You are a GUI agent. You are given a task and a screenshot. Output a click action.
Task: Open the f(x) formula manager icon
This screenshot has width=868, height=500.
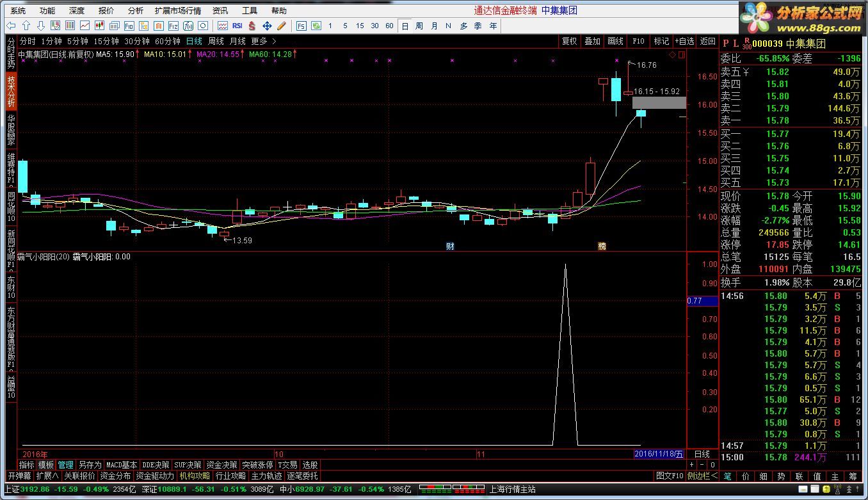(x=188, y=26)
